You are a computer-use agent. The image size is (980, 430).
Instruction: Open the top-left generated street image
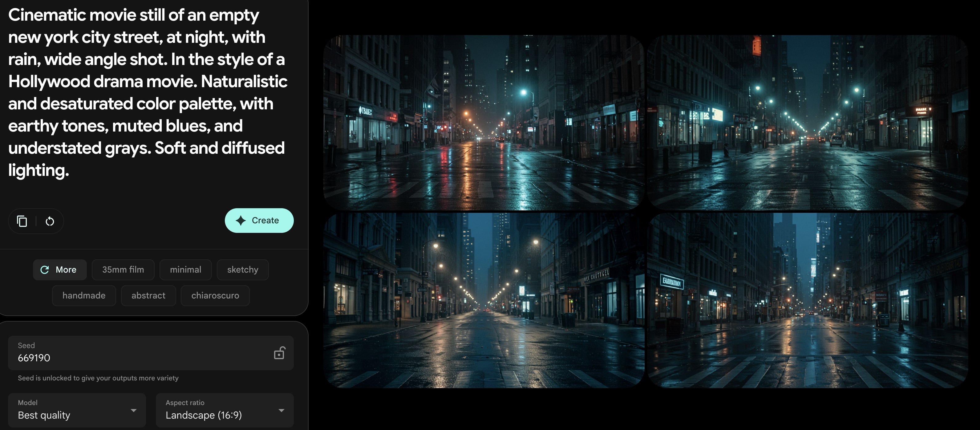(x=483, y=123)
